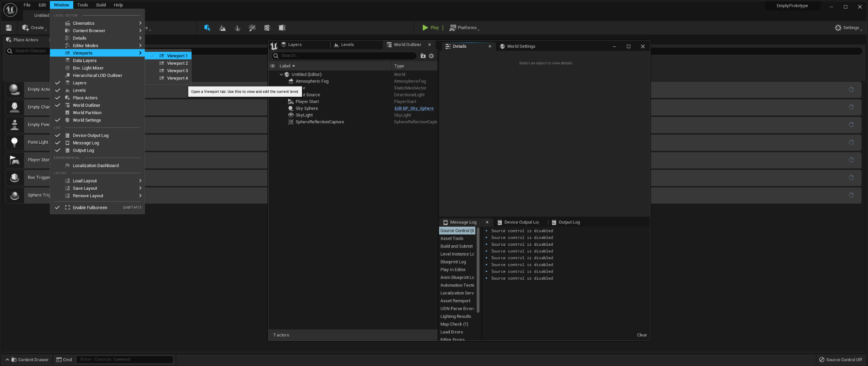Open the Tools menu

click(82, 5)
